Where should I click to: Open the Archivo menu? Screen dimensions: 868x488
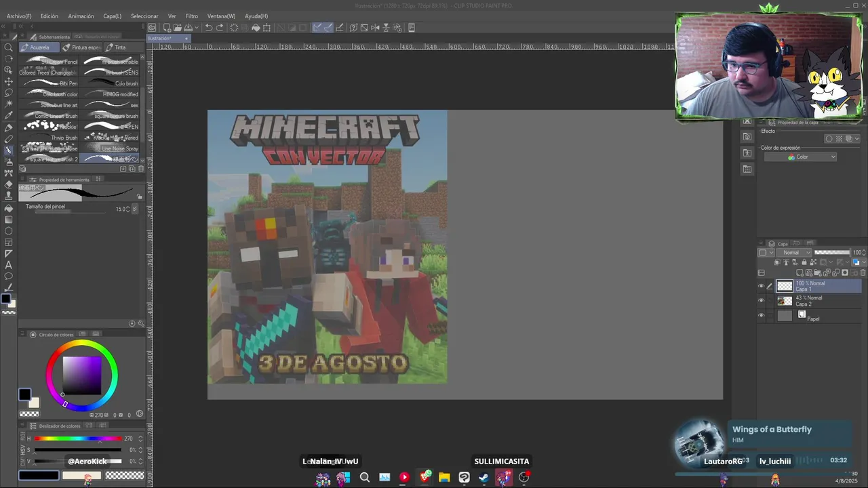[19, 16]
